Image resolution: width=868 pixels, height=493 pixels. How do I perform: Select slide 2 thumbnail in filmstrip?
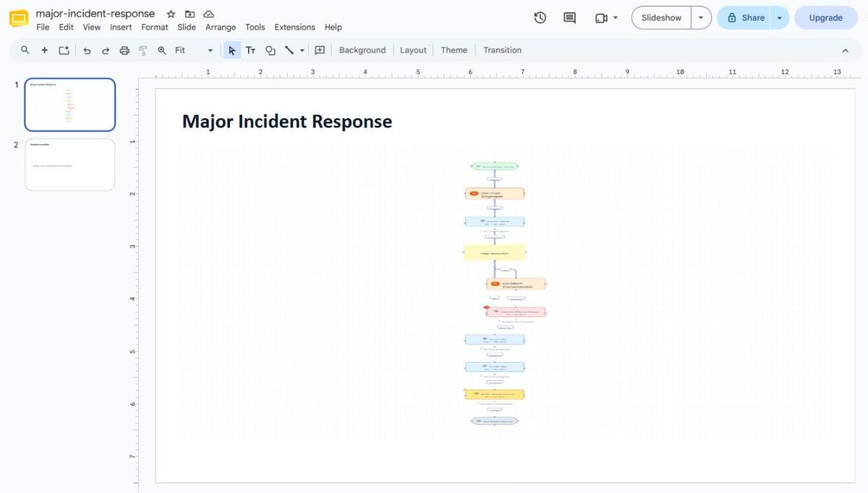70,165
